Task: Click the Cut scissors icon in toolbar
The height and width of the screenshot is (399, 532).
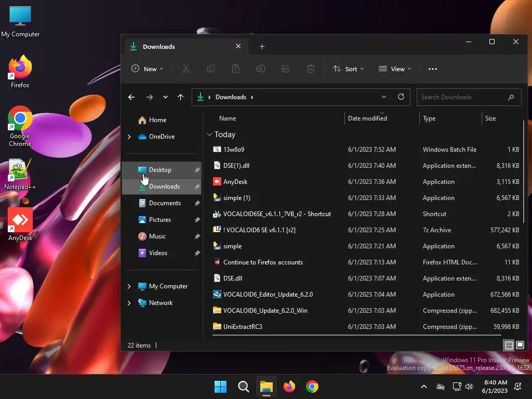Action: [x=185, y=69]
